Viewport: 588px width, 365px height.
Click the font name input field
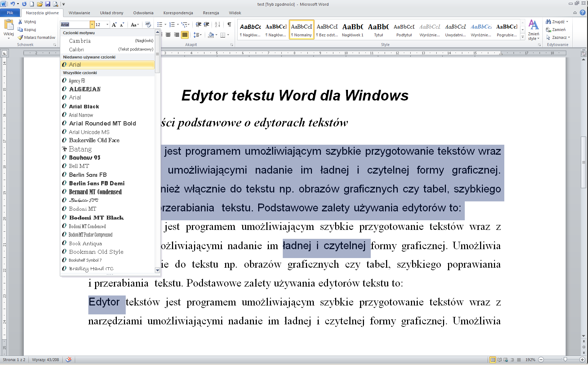click(x=75, y=25)
